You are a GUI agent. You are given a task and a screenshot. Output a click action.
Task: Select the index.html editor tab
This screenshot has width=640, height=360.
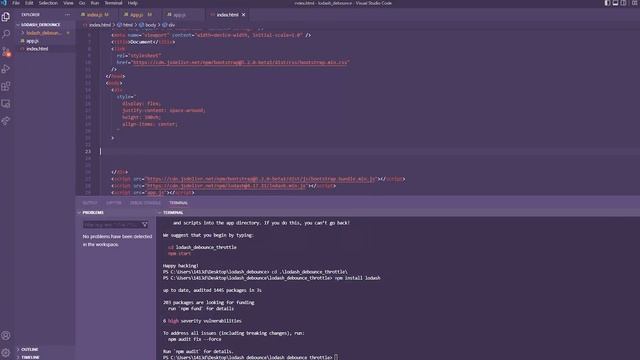pyautogui.click(x=227, y=15)
